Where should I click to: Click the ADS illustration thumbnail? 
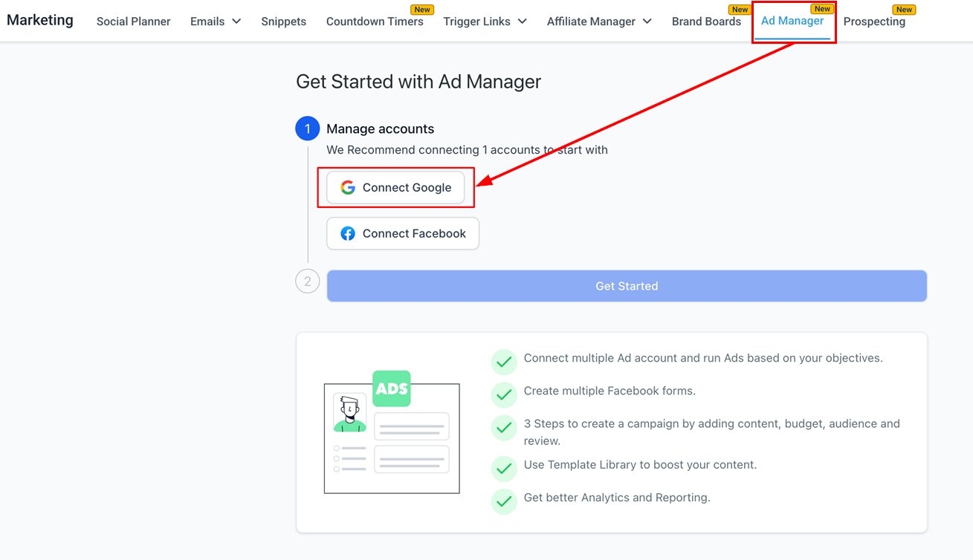(x=392, y=432)
